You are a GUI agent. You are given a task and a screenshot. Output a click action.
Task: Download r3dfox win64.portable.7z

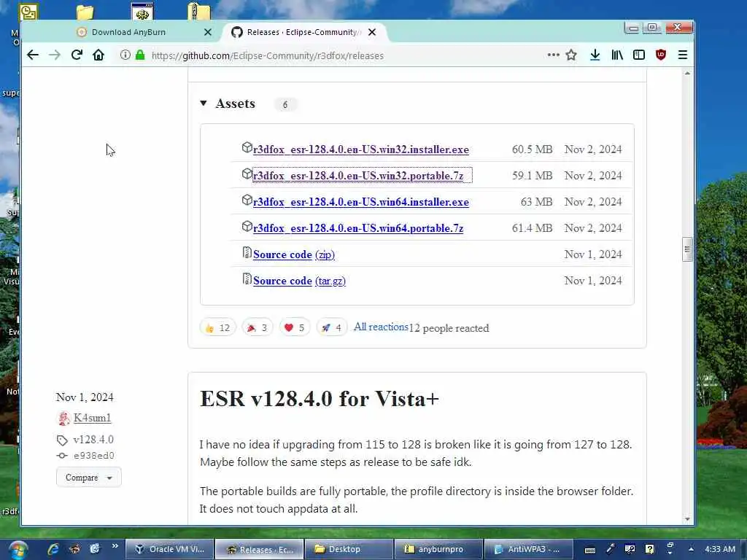click(357, 228)
